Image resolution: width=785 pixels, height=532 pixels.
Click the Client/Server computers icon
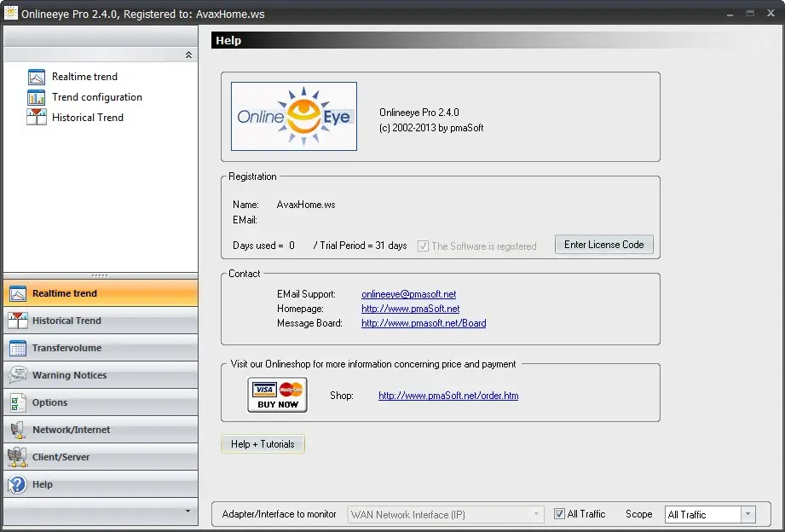[x=18, y=457]
